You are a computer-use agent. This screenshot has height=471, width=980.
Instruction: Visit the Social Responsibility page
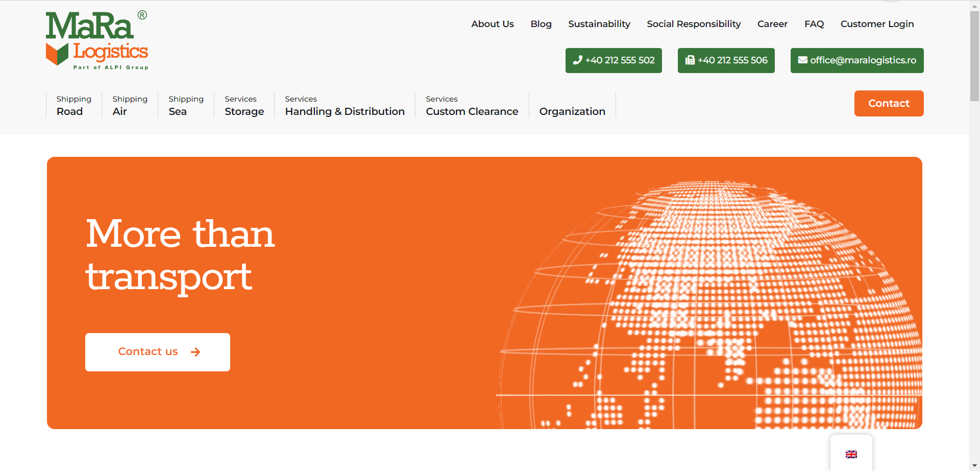[x=693, y=24]
